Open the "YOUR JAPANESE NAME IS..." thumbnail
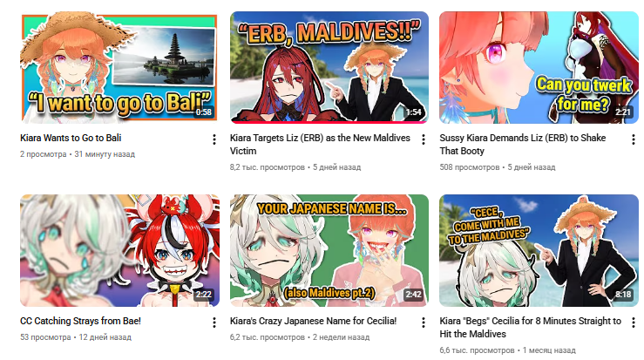Image resolution: width=644 pixels, height=360 pixels. coord(329,250)
